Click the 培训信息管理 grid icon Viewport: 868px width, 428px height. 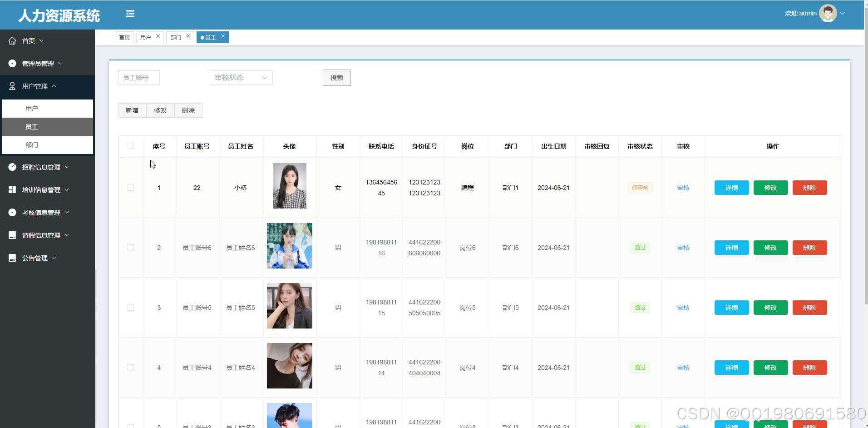pyautogui.click(x=12, y=190)
